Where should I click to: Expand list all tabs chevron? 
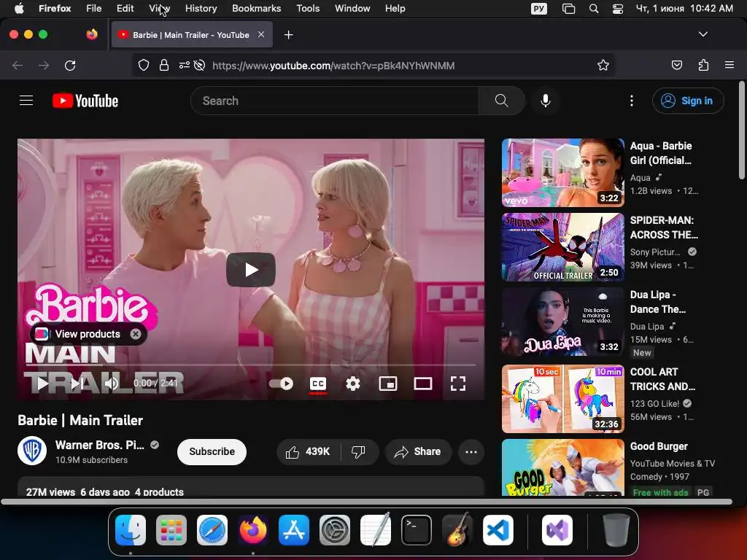703,34
